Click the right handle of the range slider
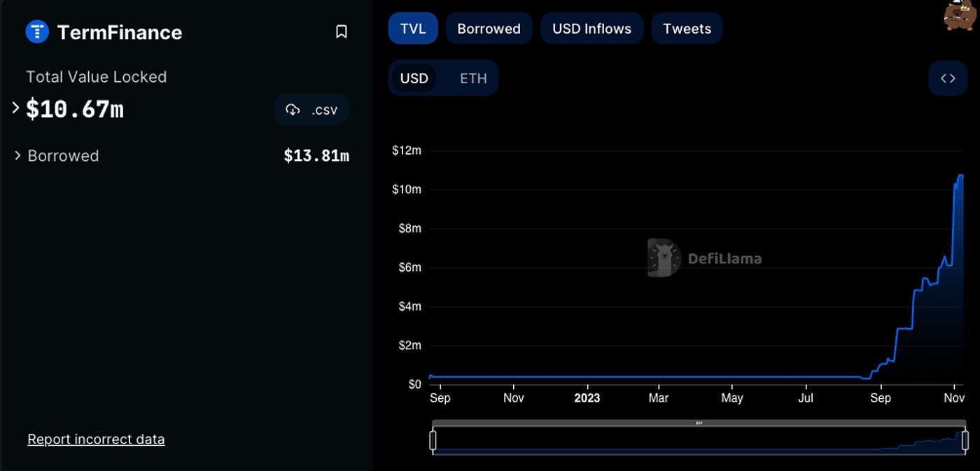The width and height of the screenshot is (980, 471). pyautogui.click(x=965, y=440)
